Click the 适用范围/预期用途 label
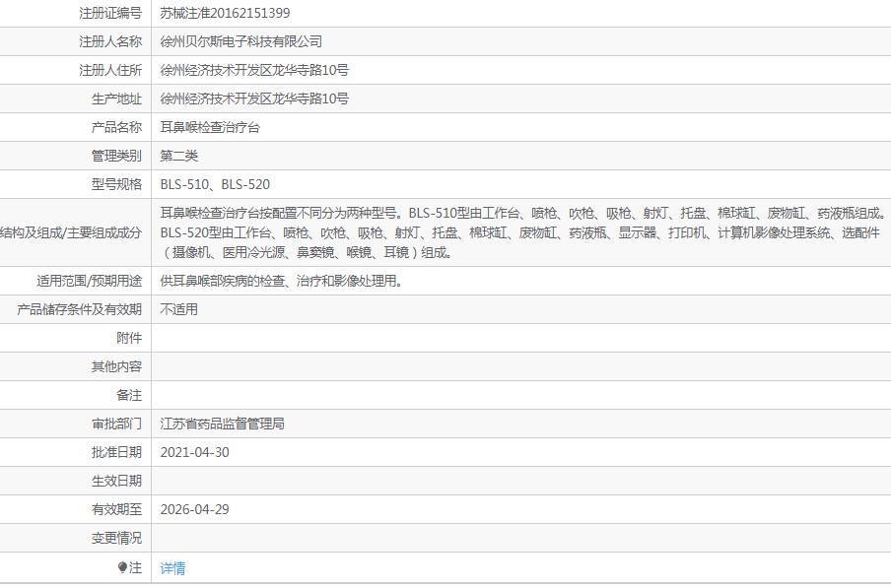 [90, 281]
